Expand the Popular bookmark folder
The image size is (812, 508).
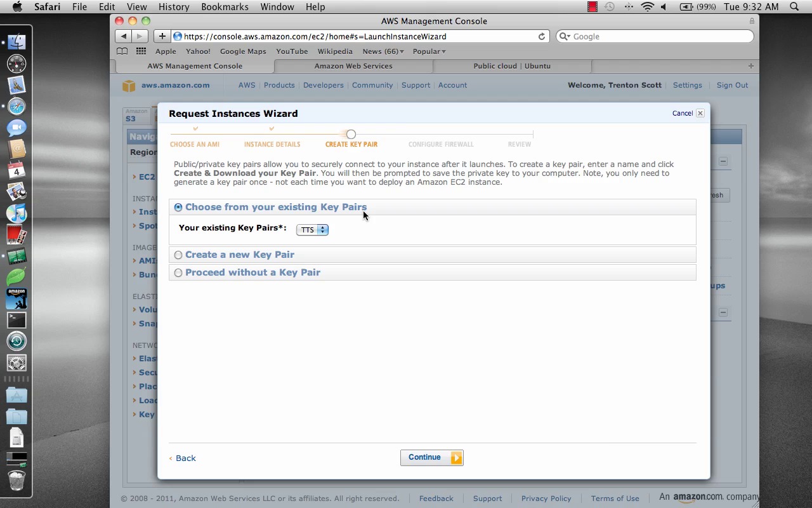429,51
